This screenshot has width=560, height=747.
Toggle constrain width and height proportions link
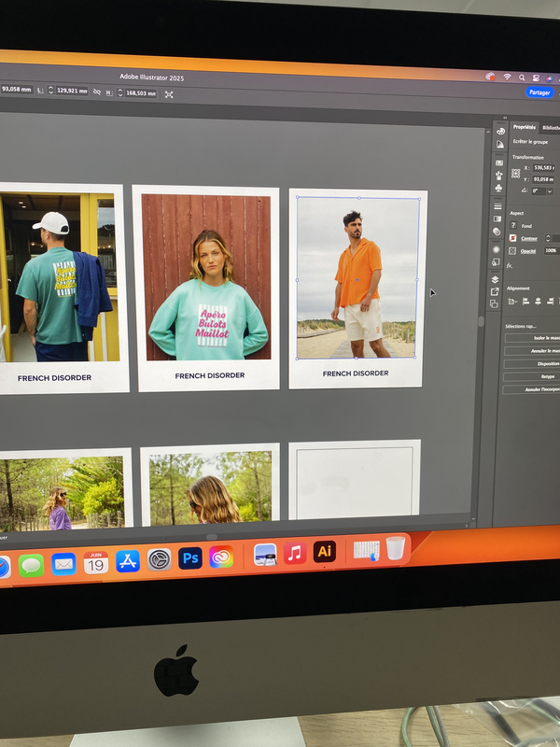coord(97,92)
